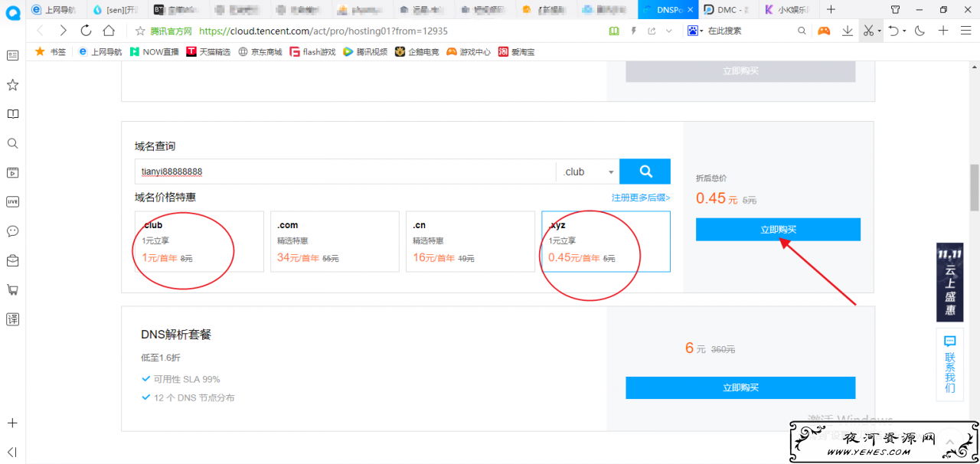This screenshot has width=980, height=464.
Task: Open the 企鹅电竞 bookmark
Action: pyautogui.click(x=417, y=52)
